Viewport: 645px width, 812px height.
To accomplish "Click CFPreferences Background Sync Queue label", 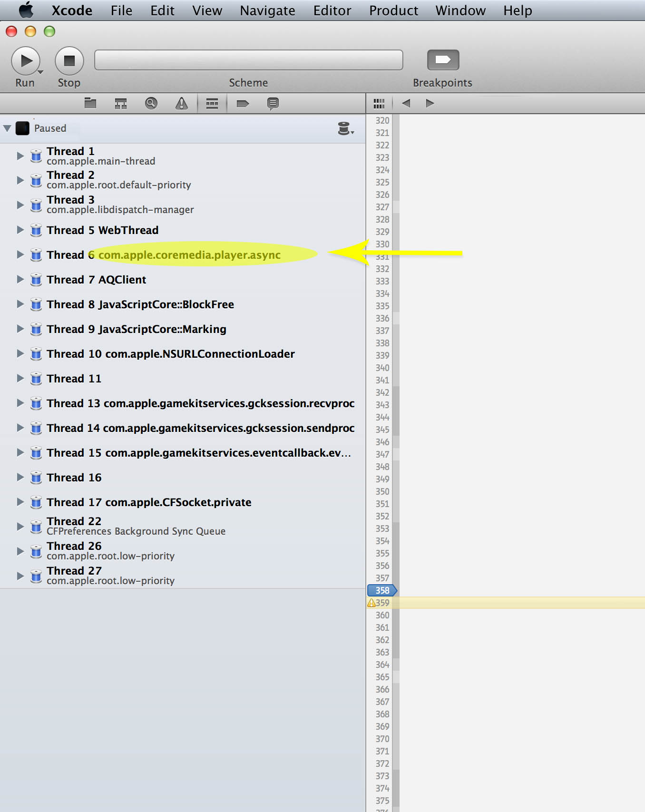I will (136, 531).
